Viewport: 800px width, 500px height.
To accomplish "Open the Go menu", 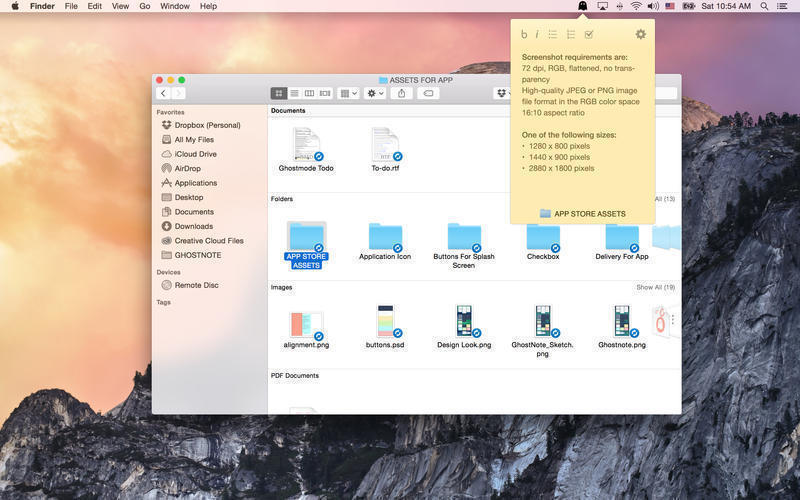I will [145, 6].
